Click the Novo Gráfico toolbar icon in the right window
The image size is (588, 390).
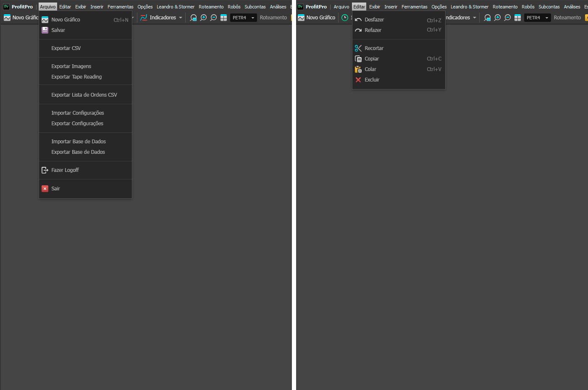tap(301, 18)
